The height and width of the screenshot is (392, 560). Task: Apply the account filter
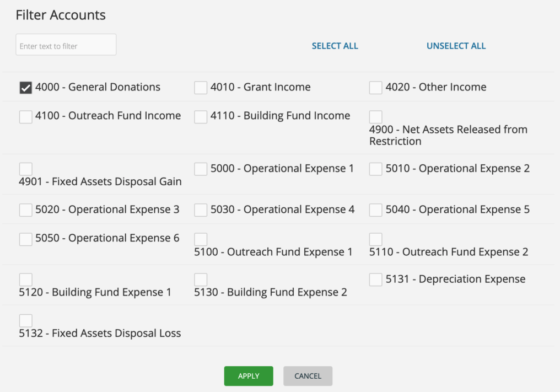[x=249, y=376]
